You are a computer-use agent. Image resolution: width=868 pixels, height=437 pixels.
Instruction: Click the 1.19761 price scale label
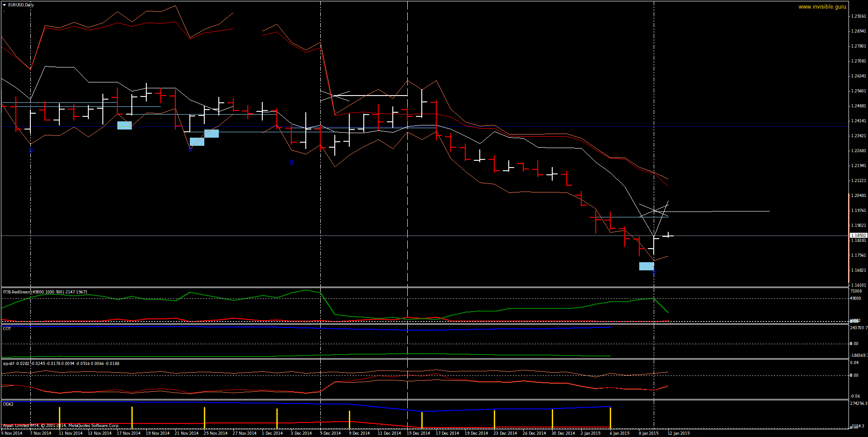pos(858,211)
